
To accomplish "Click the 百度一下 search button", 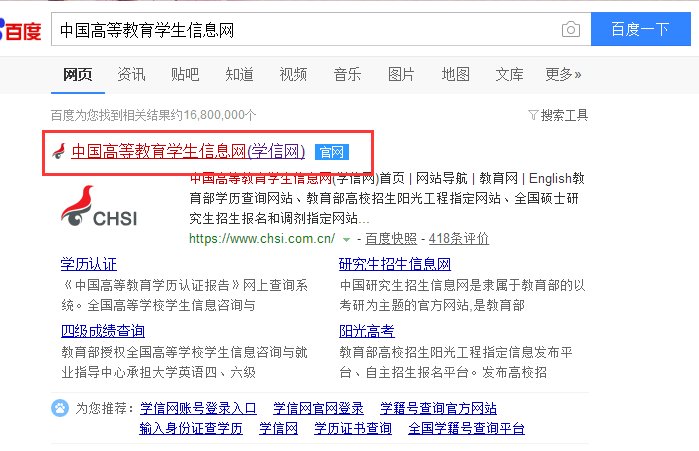I will tap(641, 29).
